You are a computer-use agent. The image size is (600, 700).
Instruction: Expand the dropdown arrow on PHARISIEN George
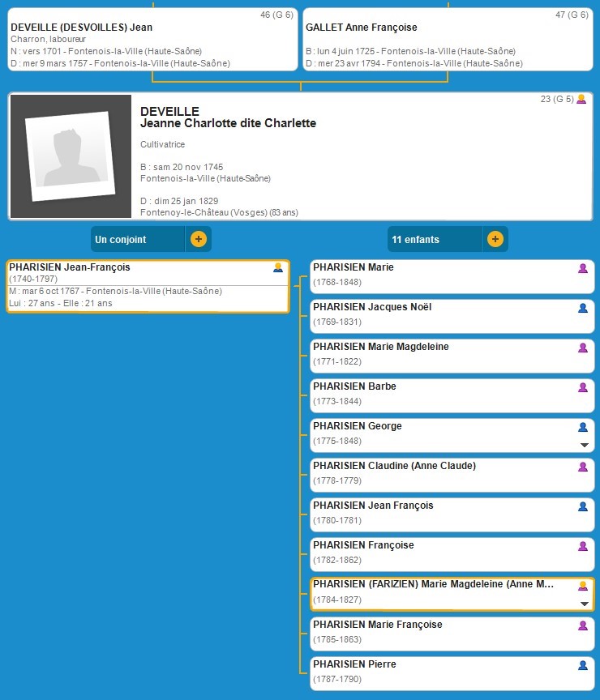coord(583,445)
